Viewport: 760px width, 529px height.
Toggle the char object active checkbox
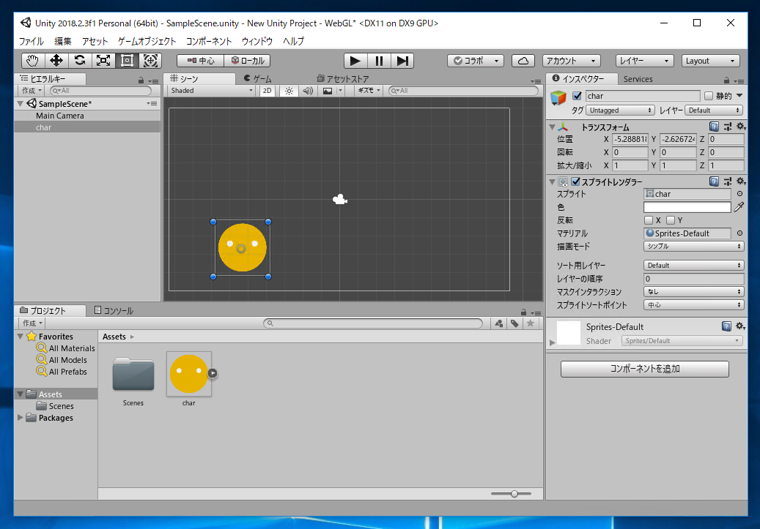577,96
